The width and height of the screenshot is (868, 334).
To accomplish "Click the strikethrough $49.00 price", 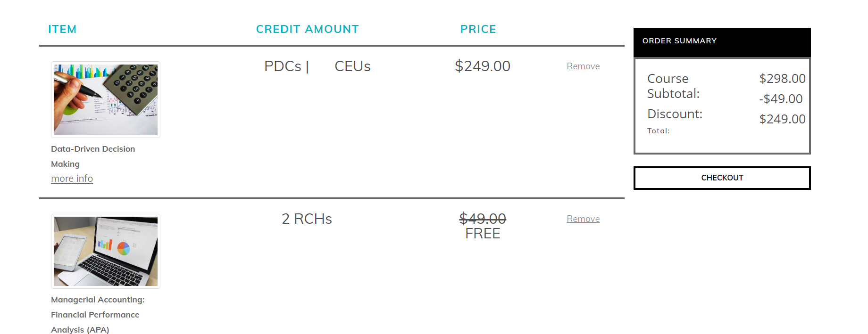I will (483, 219).
